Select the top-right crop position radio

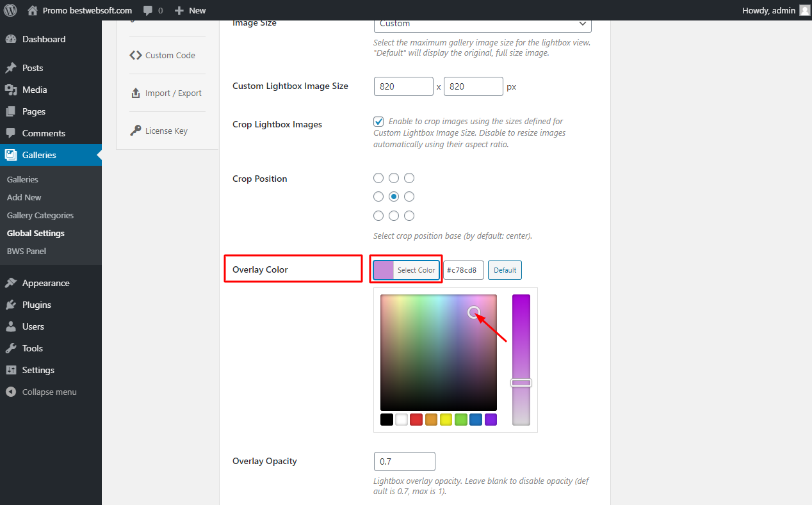point(409,178)
